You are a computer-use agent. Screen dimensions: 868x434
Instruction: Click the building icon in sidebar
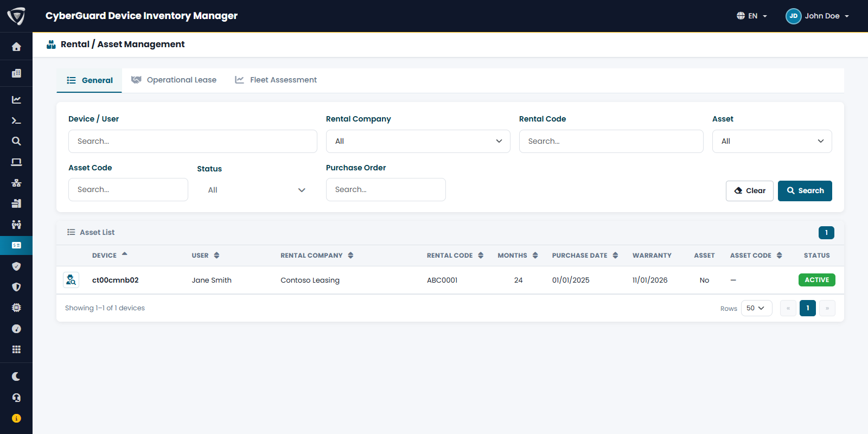(16, 73)
